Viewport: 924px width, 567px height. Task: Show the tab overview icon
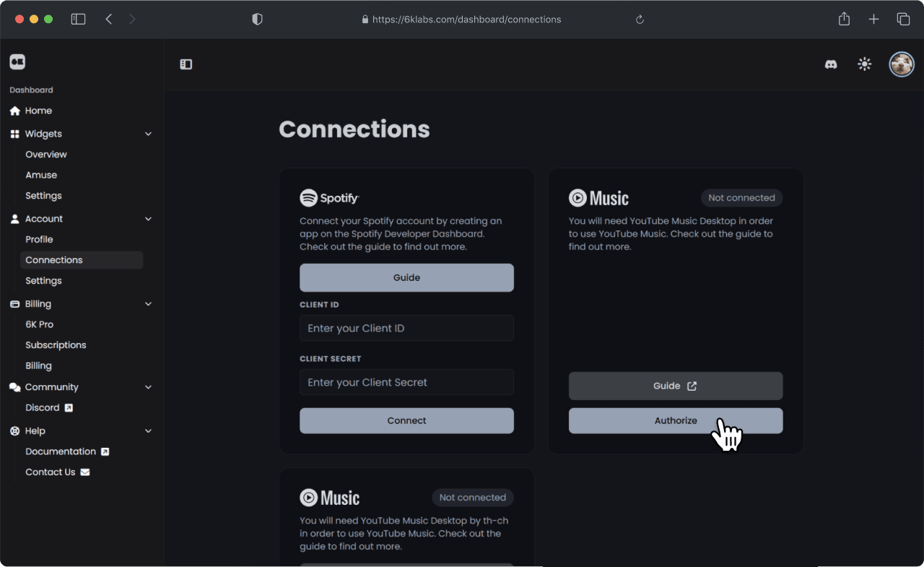903,20
